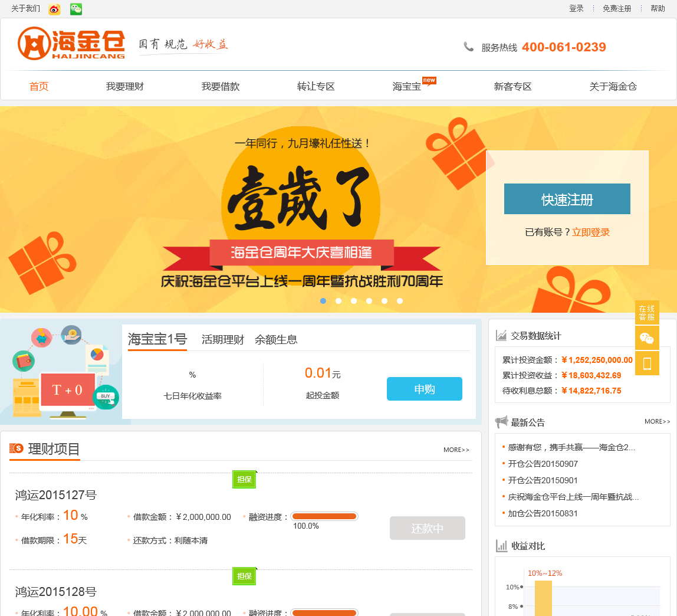Viewport: 677px width, 616px height.
Task: Switch to 活期理财 tab
Action: (x=222, y=339)
